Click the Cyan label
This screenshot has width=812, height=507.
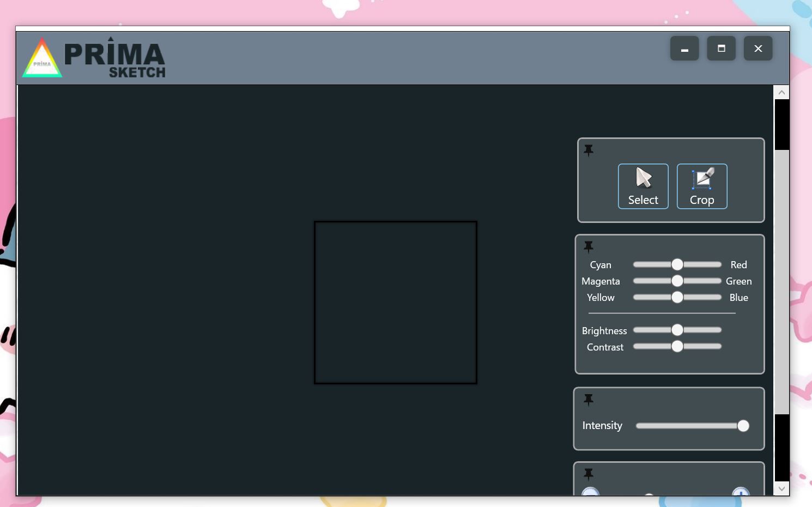coord(601,265)
